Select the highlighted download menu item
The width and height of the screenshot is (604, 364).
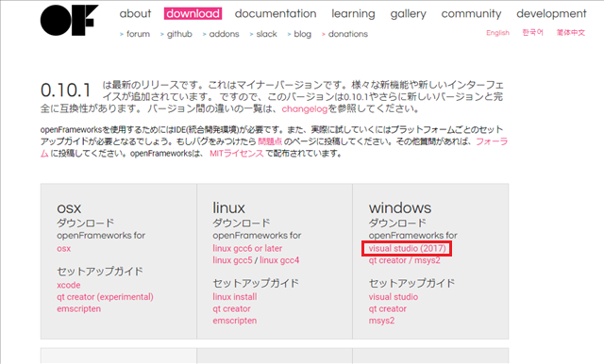tap(193, 13)
